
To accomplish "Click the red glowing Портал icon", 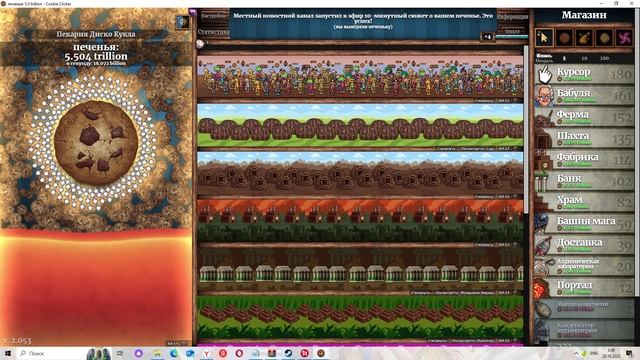I will [543, 287].
